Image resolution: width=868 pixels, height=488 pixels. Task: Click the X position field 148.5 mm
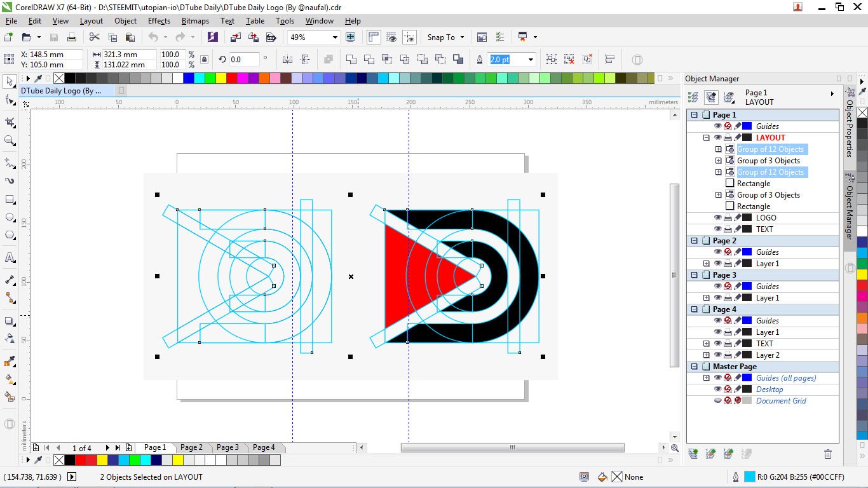click(x=56, y=55)
